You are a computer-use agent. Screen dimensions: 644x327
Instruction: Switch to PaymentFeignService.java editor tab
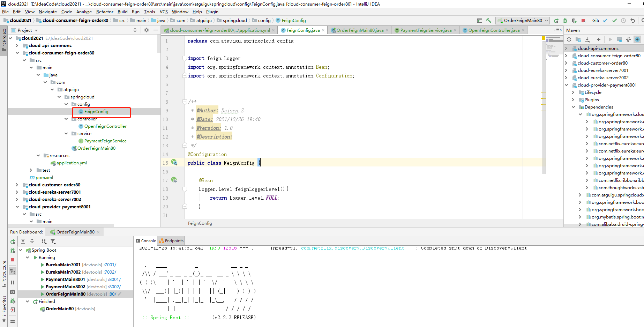425,30
